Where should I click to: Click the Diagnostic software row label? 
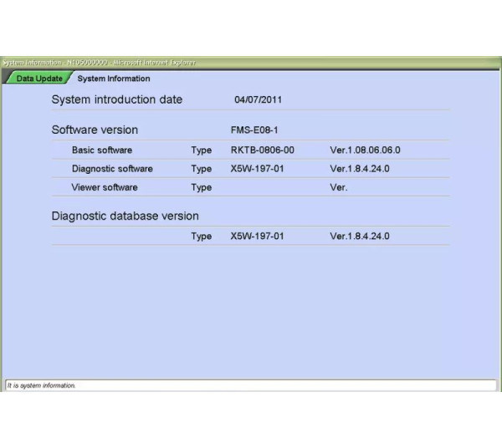[x=112, y=169]
